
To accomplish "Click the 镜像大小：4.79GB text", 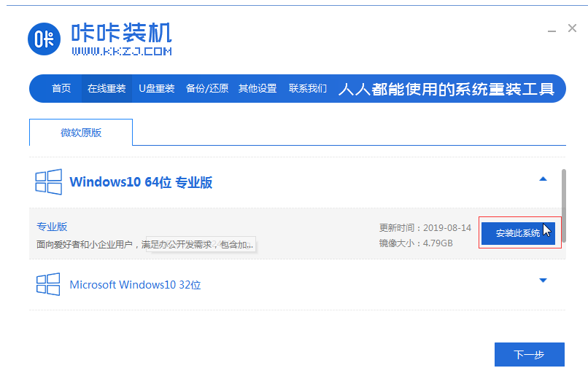I will click(x=416, y=243).
